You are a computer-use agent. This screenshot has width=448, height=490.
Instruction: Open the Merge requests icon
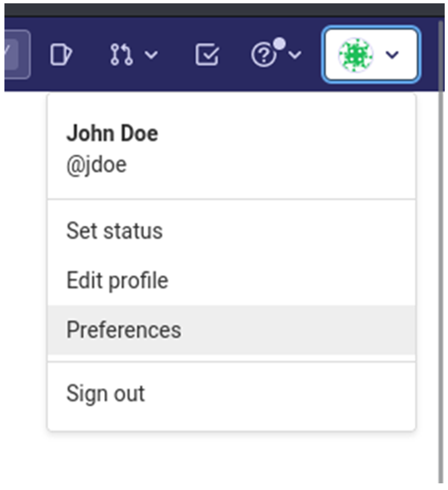[x=121, y=55]
